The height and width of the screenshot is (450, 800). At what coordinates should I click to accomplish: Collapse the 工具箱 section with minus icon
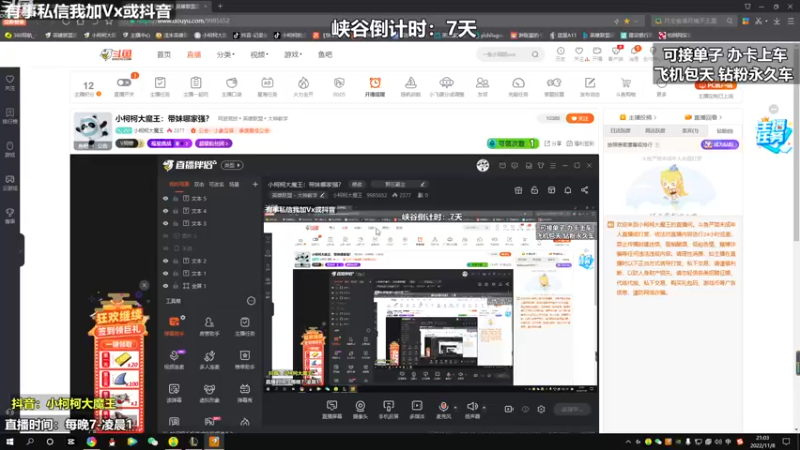pyautogui.click(x=251, y=301)
